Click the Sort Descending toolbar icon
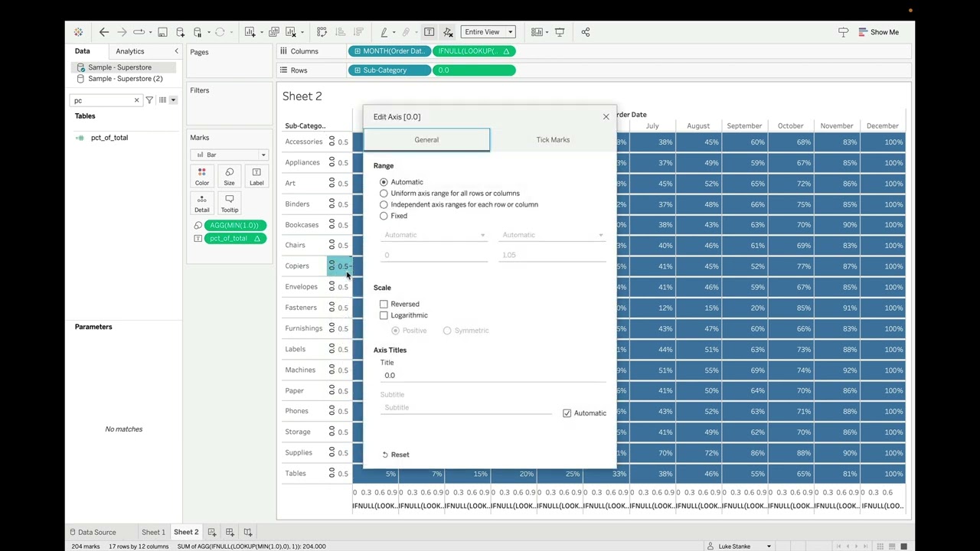 [x=358, y=32]
